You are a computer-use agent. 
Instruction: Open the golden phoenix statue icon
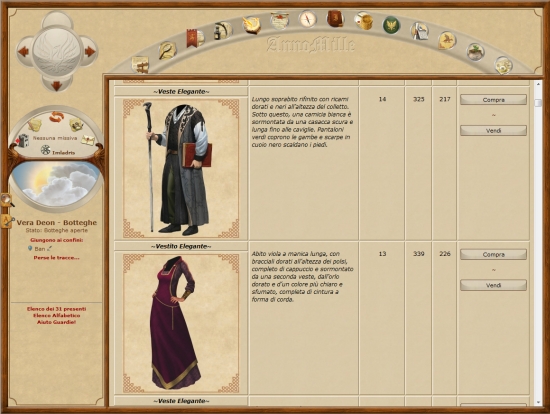coord(252,25)
